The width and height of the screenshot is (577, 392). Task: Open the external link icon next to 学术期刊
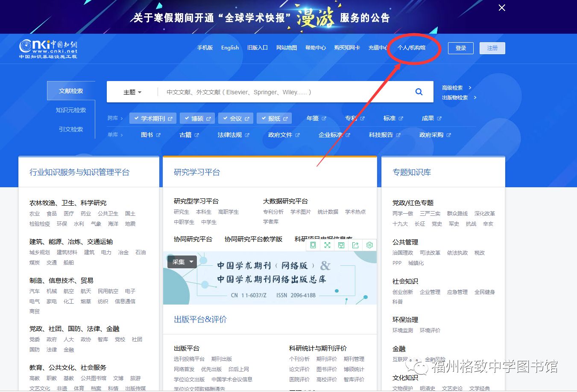[x=170, y=119]
